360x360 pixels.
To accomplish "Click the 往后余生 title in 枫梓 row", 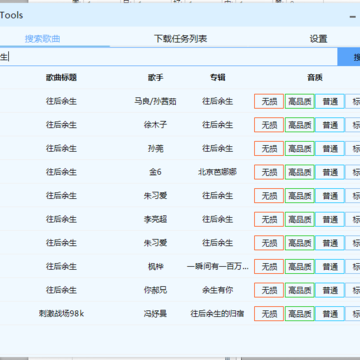I will point(61,267).
